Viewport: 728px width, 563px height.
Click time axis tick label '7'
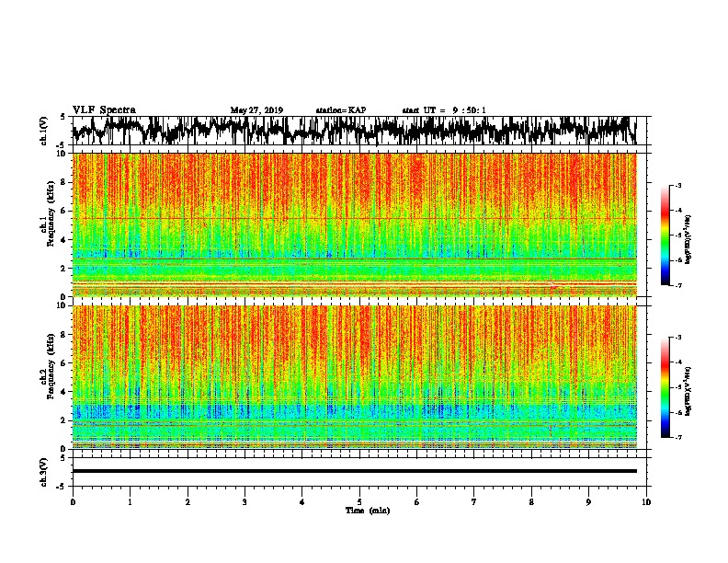coord(474,502)
